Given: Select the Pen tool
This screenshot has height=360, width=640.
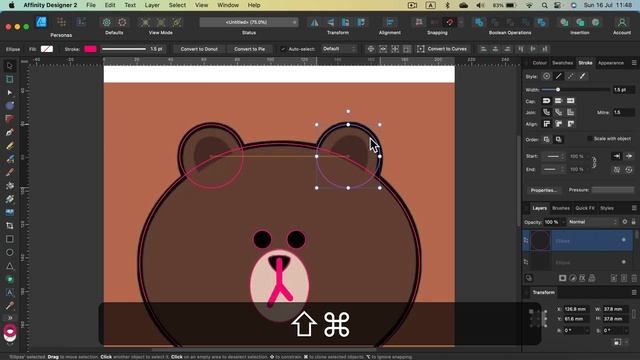Looking at the screenshot, I should pos(10,132).
